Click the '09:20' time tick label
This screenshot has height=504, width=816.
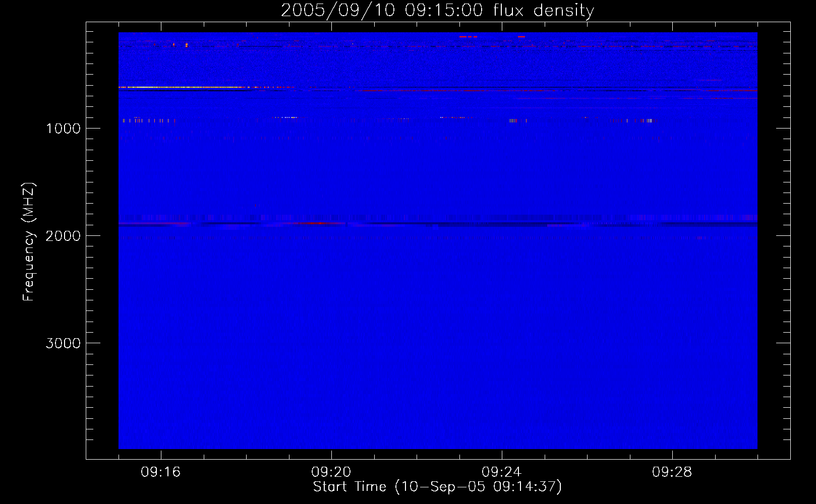coord(331,472)
